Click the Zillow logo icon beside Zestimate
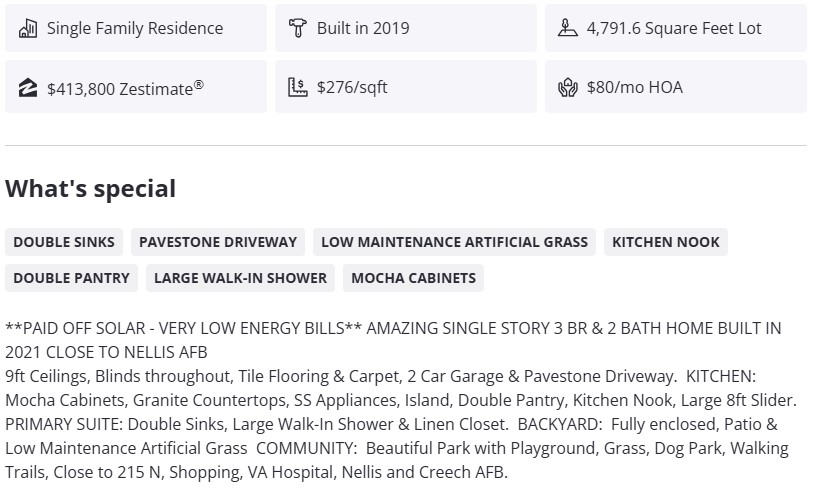 coord(28,87)
